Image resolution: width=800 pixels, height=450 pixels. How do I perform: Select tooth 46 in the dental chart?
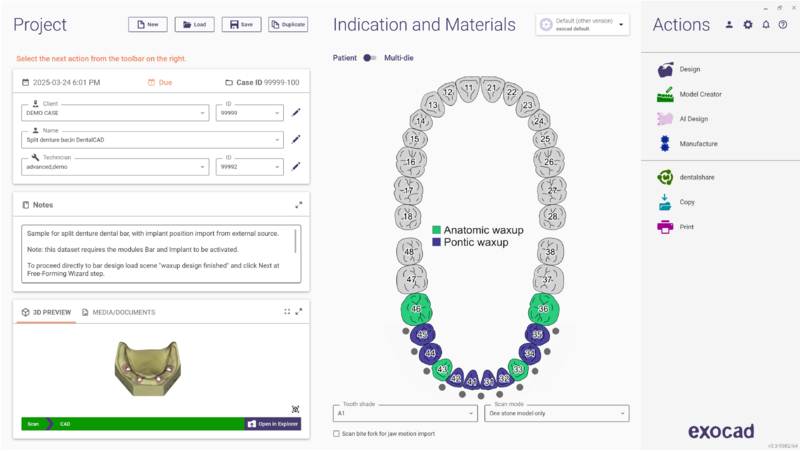[416, 309]
